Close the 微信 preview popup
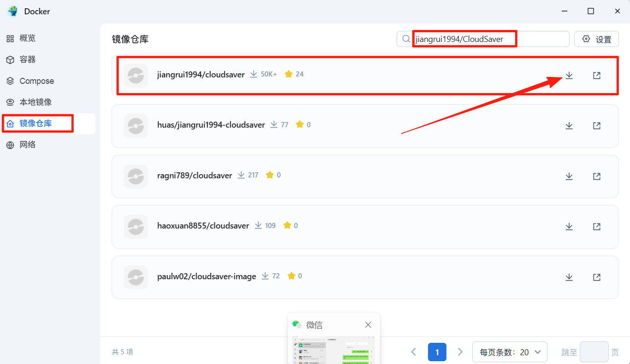Screen dimensions: 630x364 [x=368, y=325]
